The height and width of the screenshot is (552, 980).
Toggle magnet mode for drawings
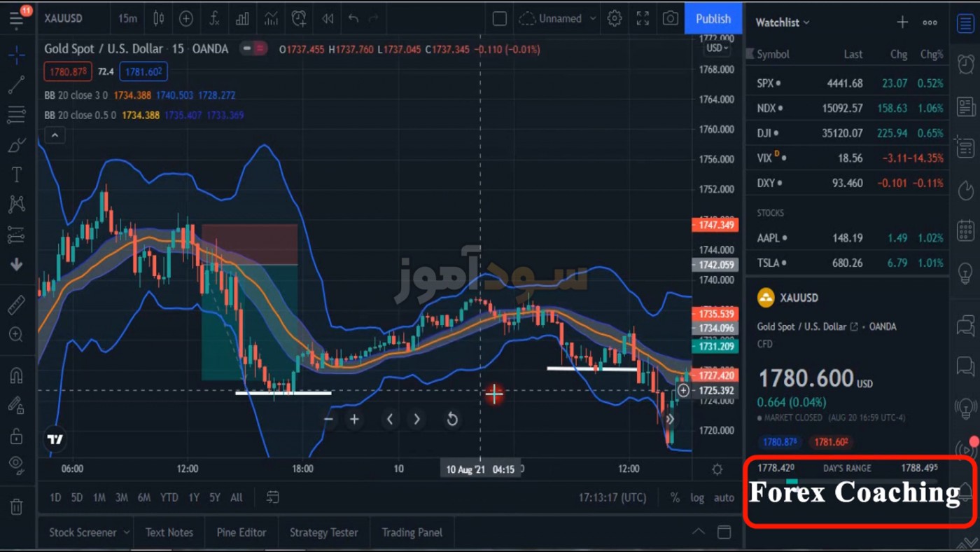tap(16, 375)
